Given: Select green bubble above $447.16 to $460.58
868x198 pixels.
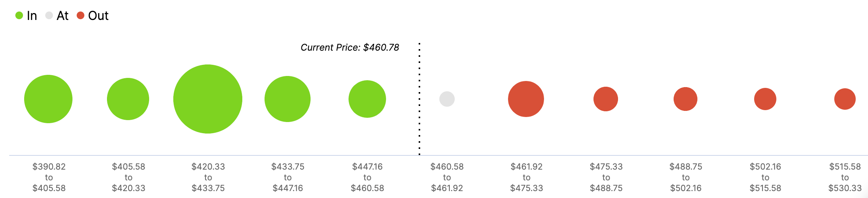Looking at the screenshot, I should pyautogui.click(x=367, y=99).
